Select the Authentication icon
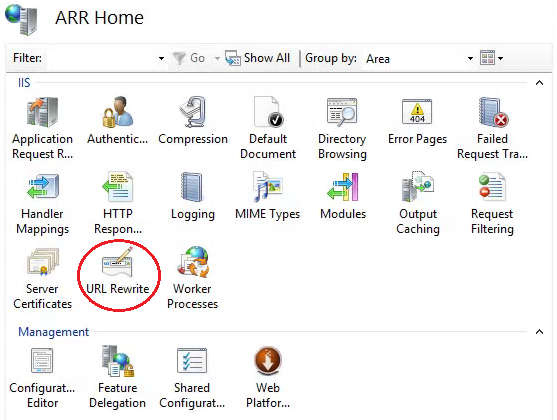This screenshot has height=420, width=557. pyautogui.click(x=118, y=112)
